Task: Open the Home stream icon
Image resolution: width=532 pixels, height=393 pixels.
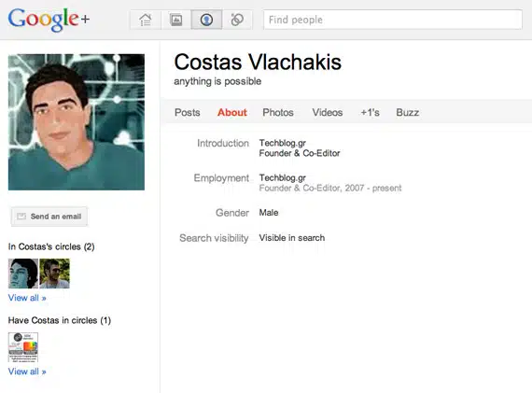Action: point(146,20)
